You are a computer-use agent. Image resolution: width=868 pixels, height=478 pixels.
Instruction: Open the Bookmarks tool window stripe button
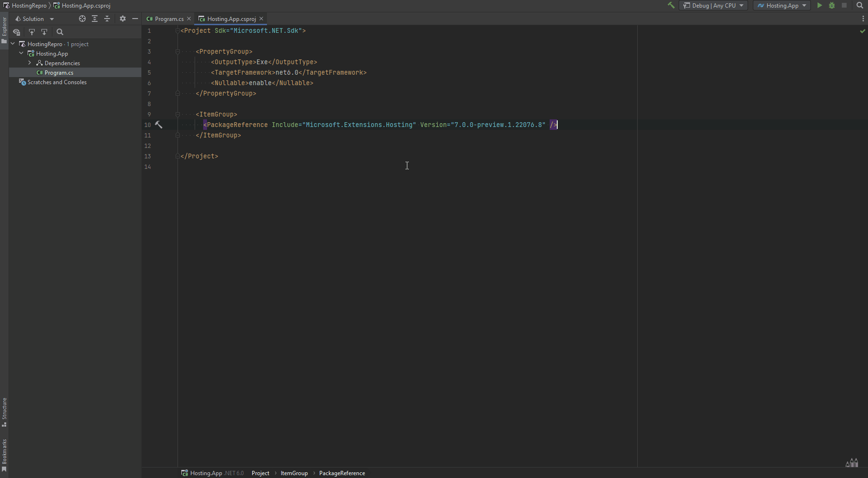(4, 456)
